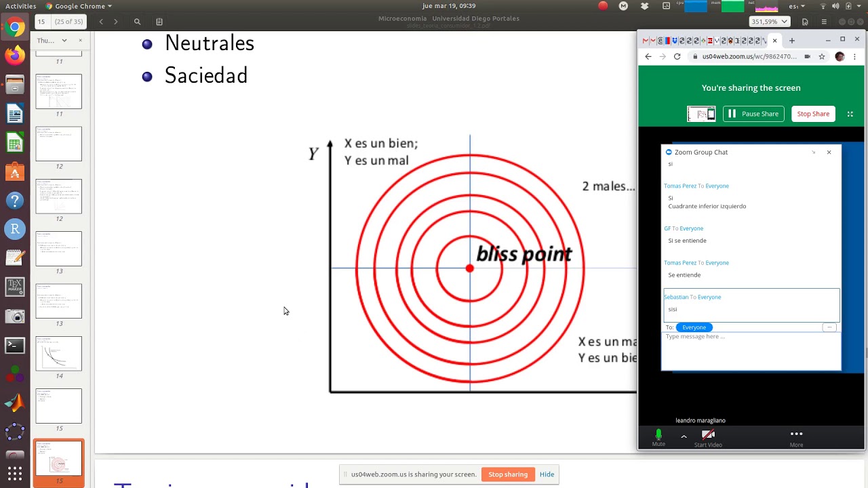This screenshot has height=488, width=868.
Task: Expand audio options arrow beside Mute
Action: tap(684, 436)
